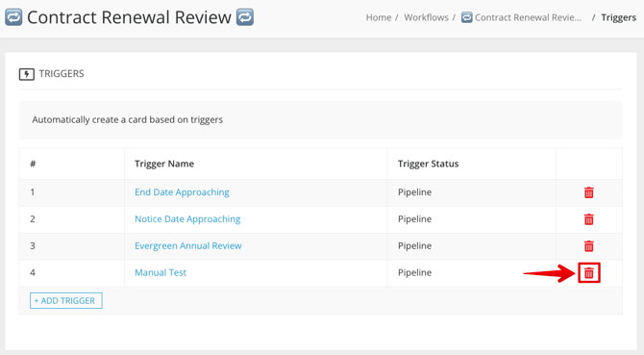Image resolution: width=644 pixels, height=355 pixels.
Task: Click the TRIGGERS section heading
Action: pos(62,74)
